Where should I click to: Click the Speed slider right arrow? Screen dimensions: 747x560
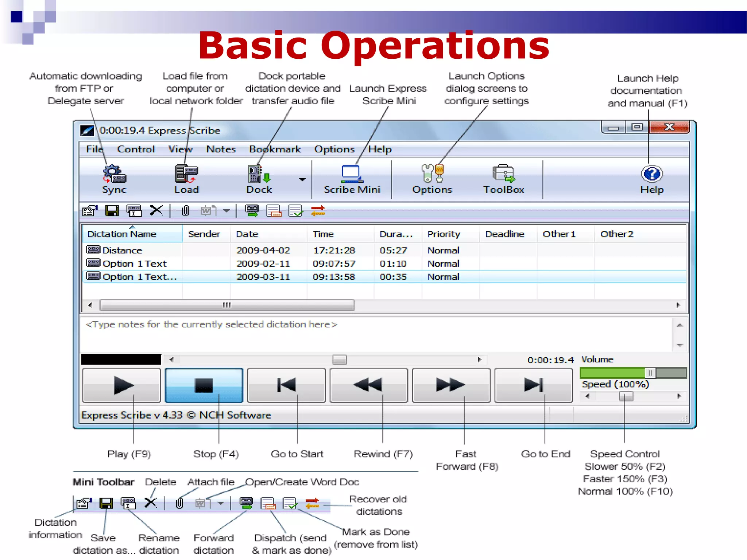[x=679, y=396]
